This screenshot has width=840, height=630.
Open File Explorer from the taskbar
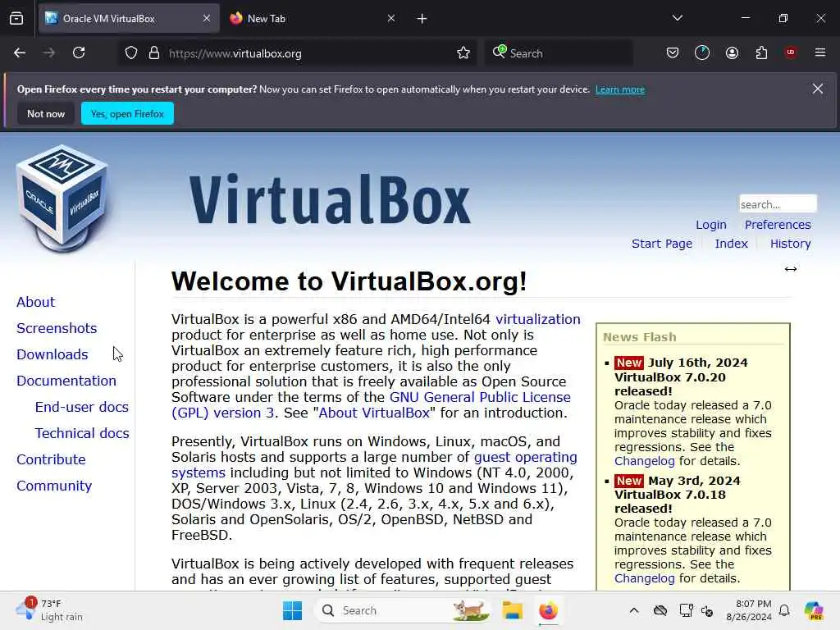[512, 610]
